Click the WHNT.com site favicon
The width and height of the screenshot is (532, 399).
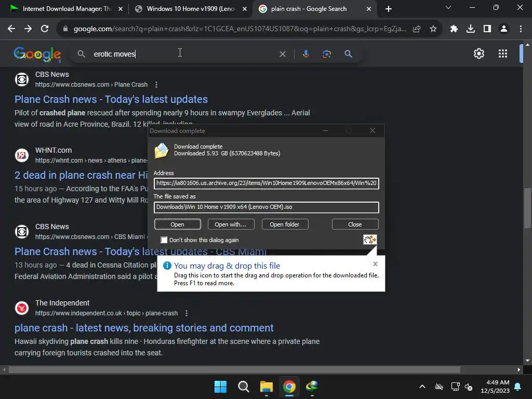tap(22, 155)
